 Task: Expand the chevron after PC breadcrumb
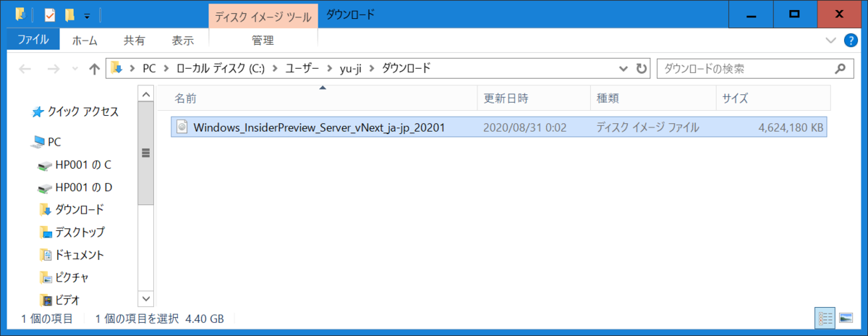click(166, 69)
